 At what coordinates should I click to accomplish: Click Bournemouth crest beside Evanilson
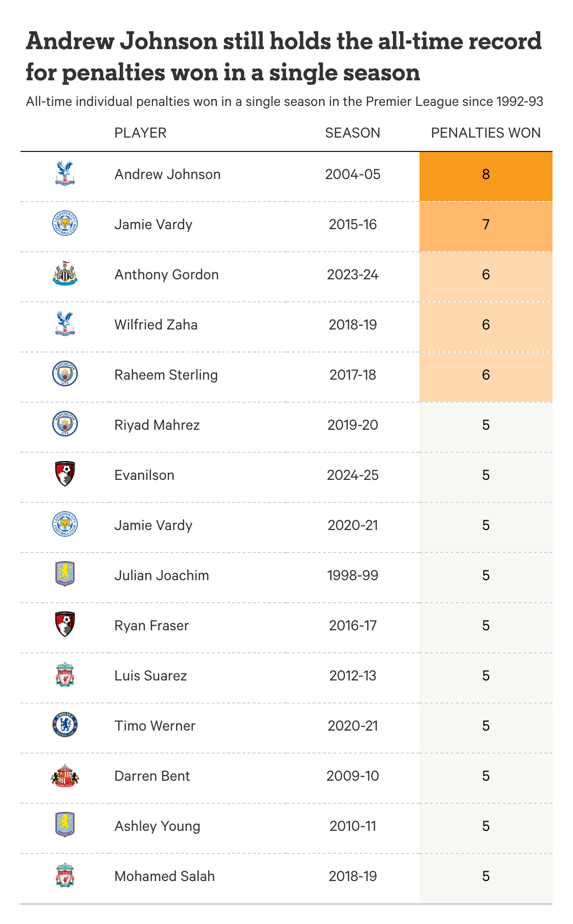tap(65, 475)
